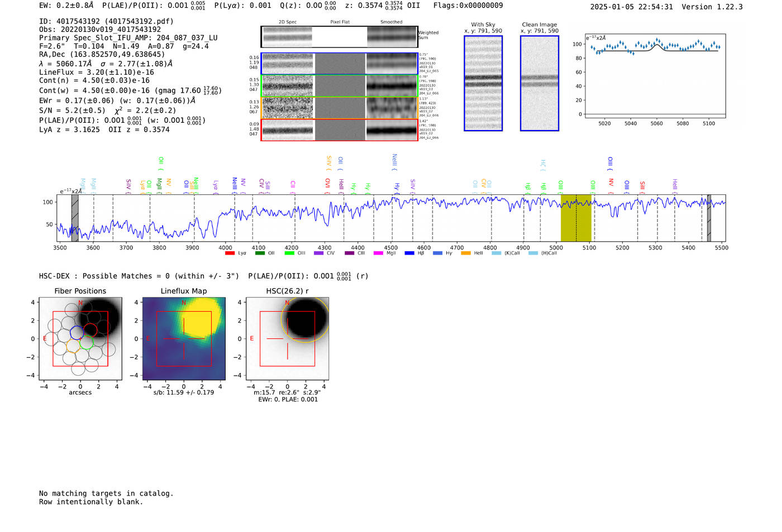Viewport: 782px width, 532px height.
Task: Click the Primary Spec_Slot_IFU_AMP value line
Action: pyautogui.click(x=128, y=38)
